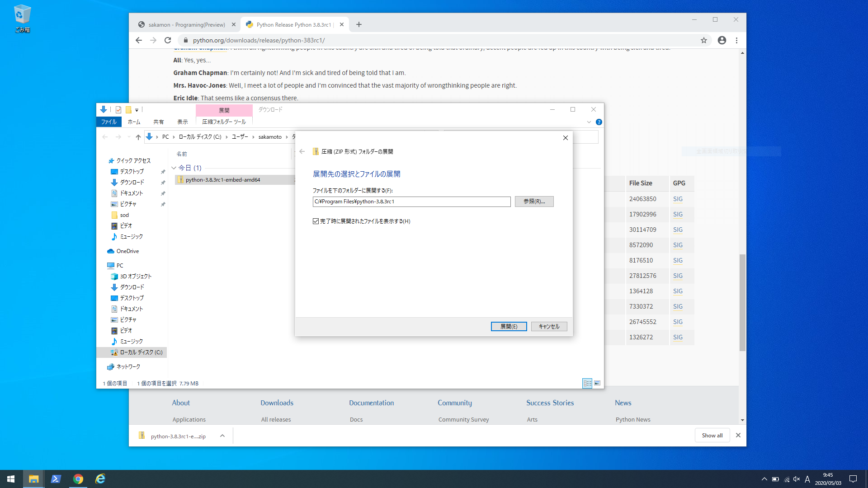
Task: Click the 展開(E) extract button
Action: (509, 326)
